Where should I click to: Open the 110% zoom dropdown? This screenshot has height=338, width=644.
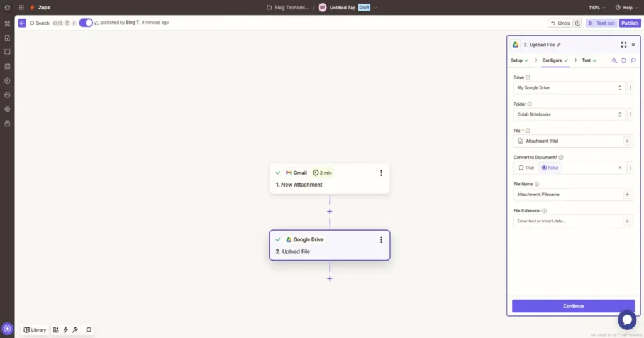[x=597, y=8]
